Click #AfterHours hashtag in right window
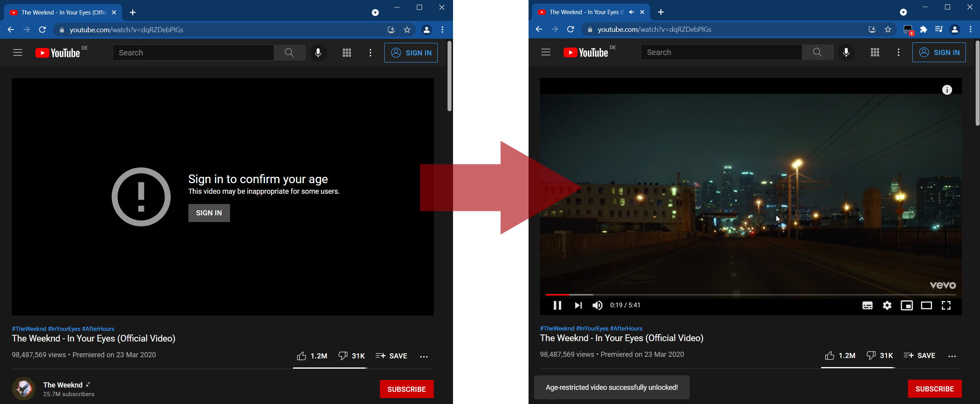980x404 pixels. tap(626, 329)
